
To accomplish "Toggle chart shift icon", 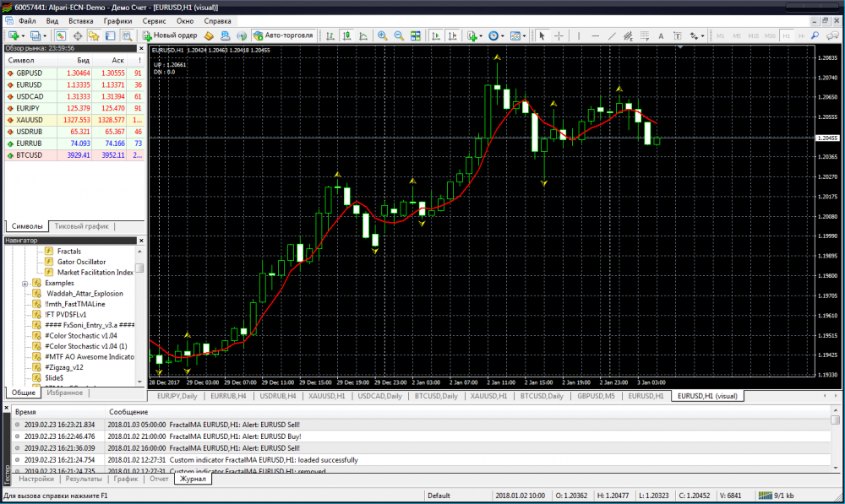I will point(452,35).
